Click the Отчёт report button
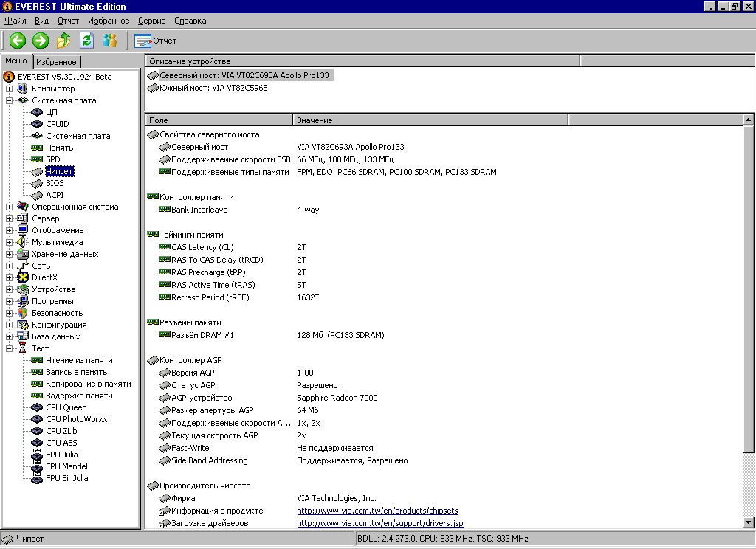 (156, 41)
